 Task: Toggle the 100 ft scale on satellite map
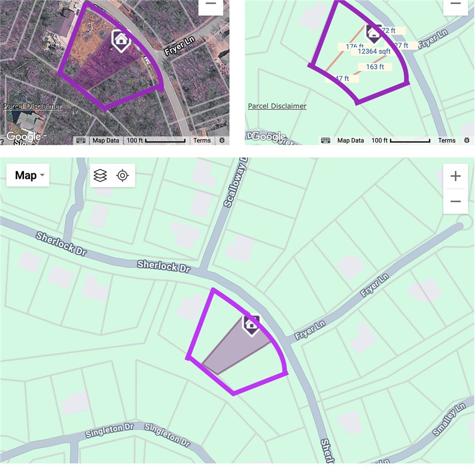[x=156, y=140]
